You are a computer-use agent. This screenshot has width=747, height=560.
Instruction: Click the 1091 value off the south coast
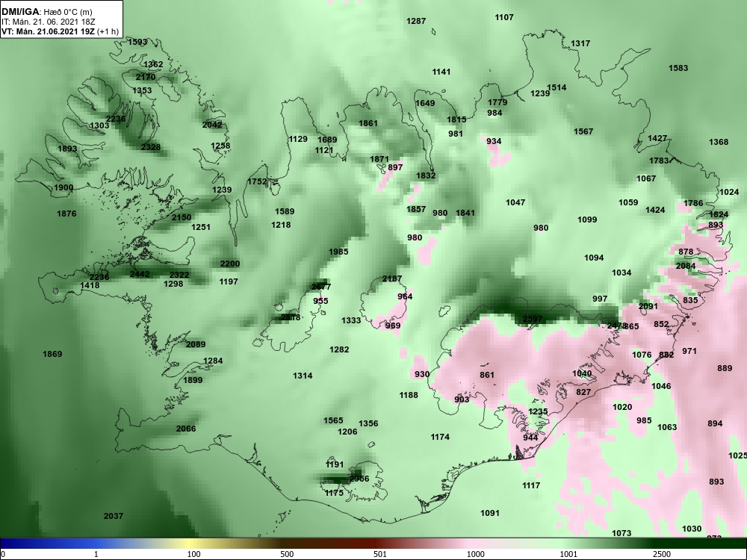tap(490, 513)
